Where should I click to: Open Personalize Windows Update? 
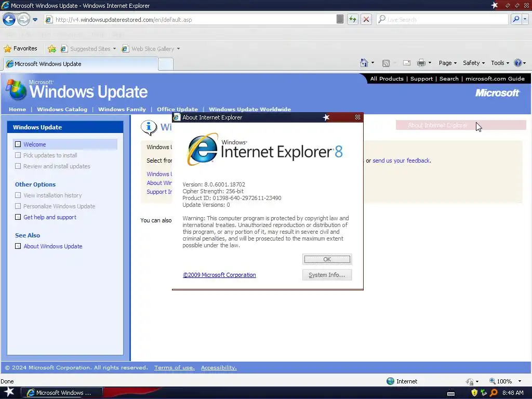coord(59,206)
